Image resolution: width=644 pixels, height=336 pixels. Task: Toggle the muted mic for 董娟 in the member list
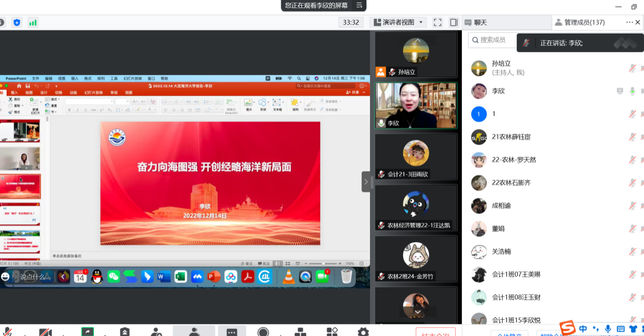click(632, 229)
